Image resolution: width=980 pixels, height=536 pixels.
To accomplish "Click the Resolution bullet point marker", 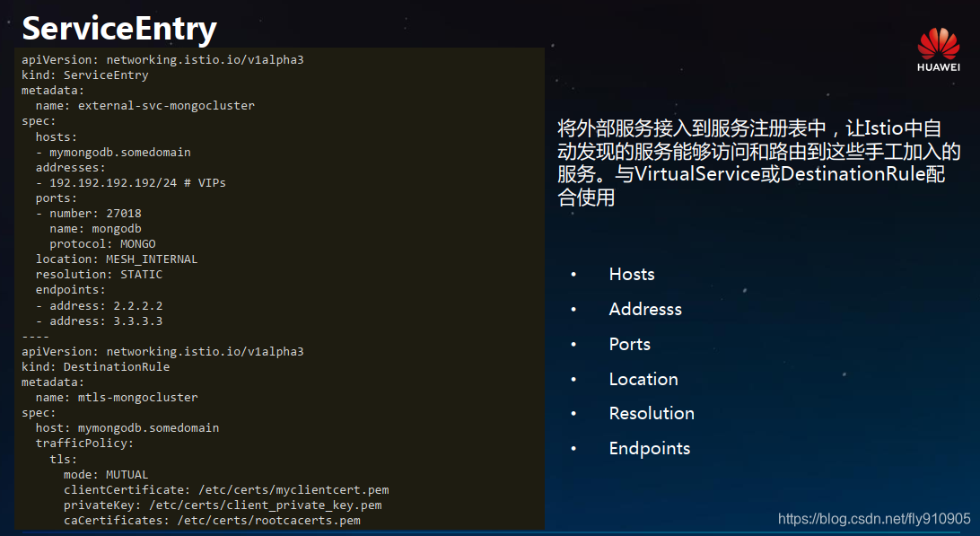I will tap(573, 413).
